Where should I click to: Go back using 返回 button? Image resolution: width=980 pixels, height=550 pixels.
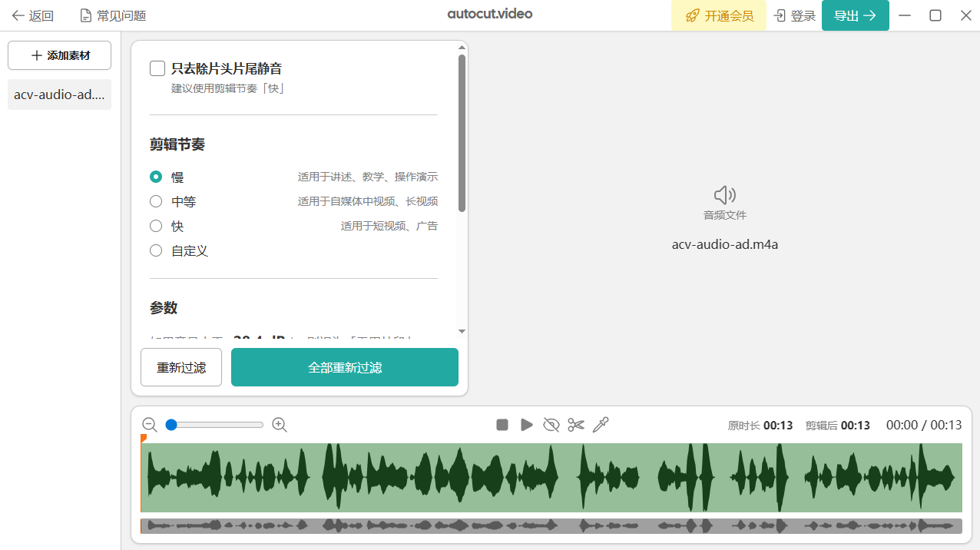pos(32,15)
